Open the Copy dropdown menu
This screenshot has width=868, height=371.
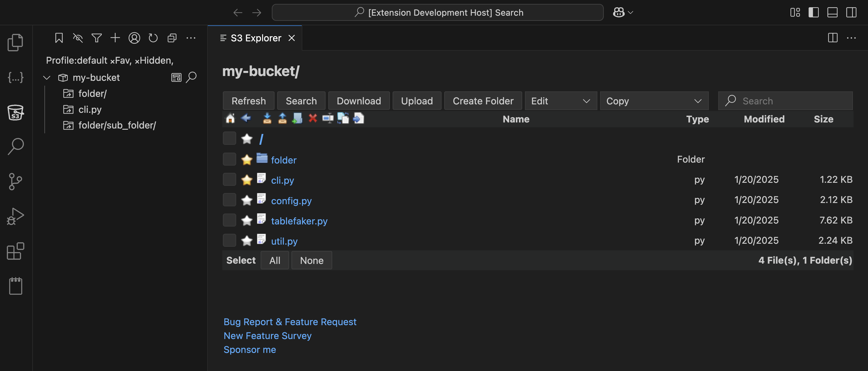(x=654, y=101)
